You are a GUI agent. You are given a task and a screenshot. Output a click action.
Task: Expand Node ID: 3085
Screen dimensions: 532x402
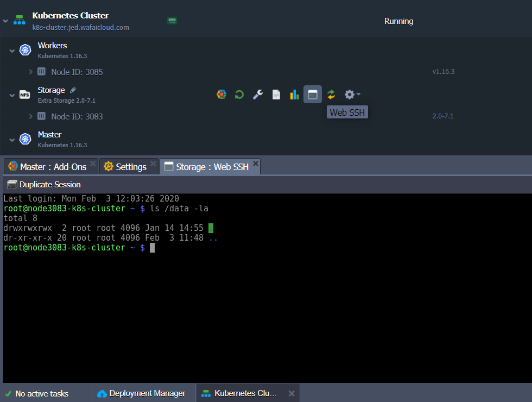pos(30,72)
